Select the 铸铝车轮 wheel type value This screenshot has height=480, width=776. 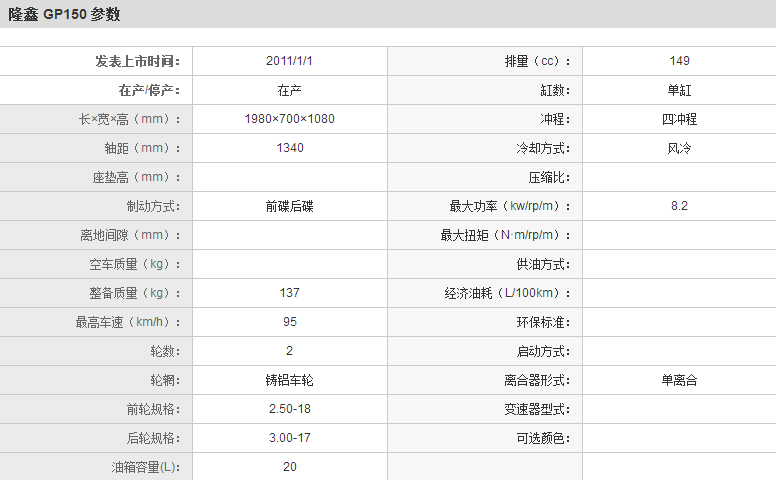point(289,380)
